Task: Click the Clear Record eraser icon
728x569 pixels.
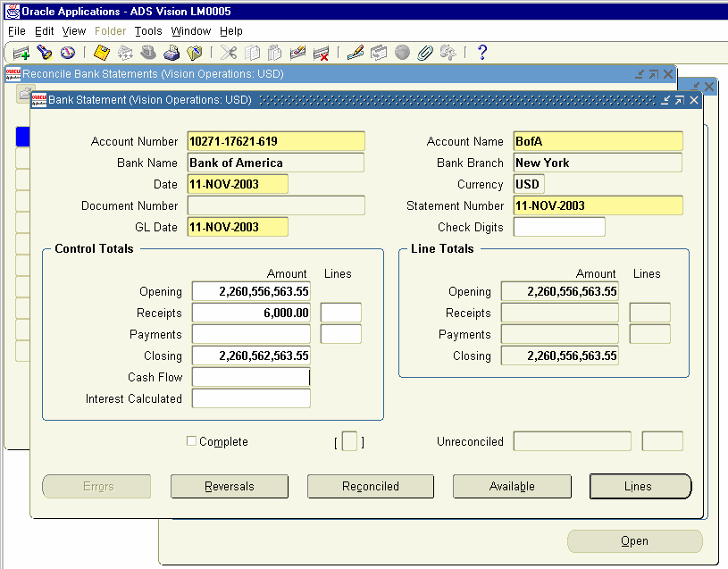Action: click(297, 53)
